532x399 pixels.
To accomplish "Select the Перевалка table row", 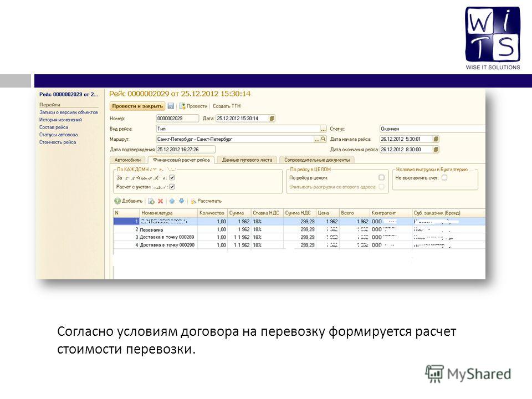I will (x=299, y=229).
